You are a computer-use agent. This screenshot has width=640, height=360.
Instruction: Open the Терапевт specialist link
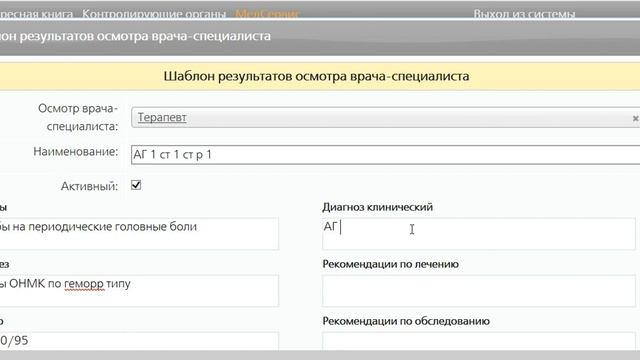point(162,117)
